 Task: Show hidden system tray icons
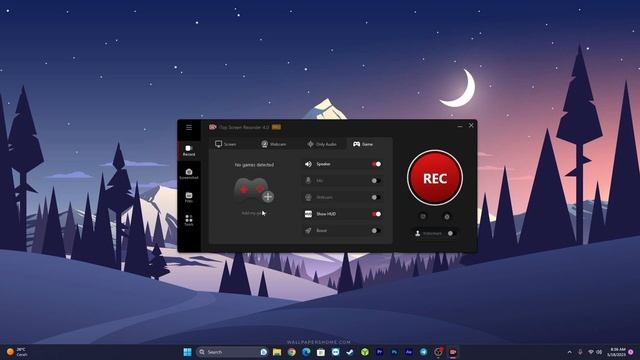click(x=569, y=352)
